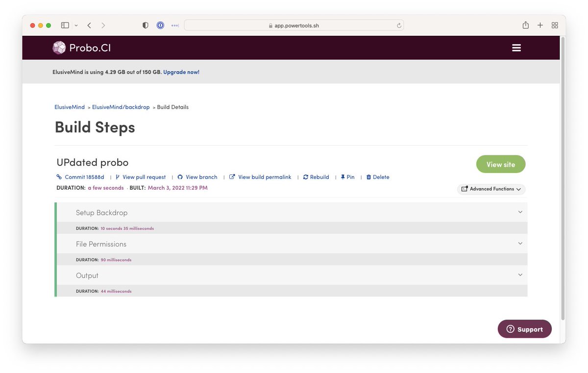Click the external-link icon beside build permalink
588x373 pixels.
click(232, 177)
